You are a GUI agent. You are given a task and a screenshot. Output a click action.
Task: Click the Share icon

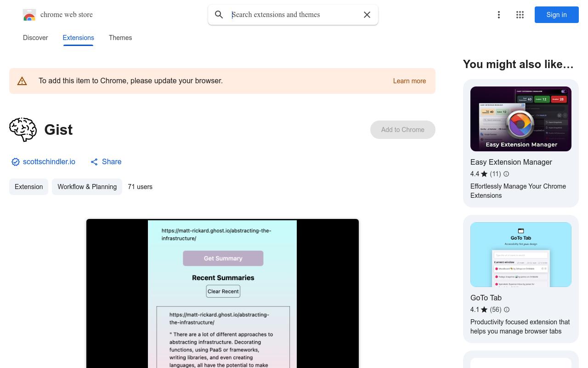click(x=94, y=162)
